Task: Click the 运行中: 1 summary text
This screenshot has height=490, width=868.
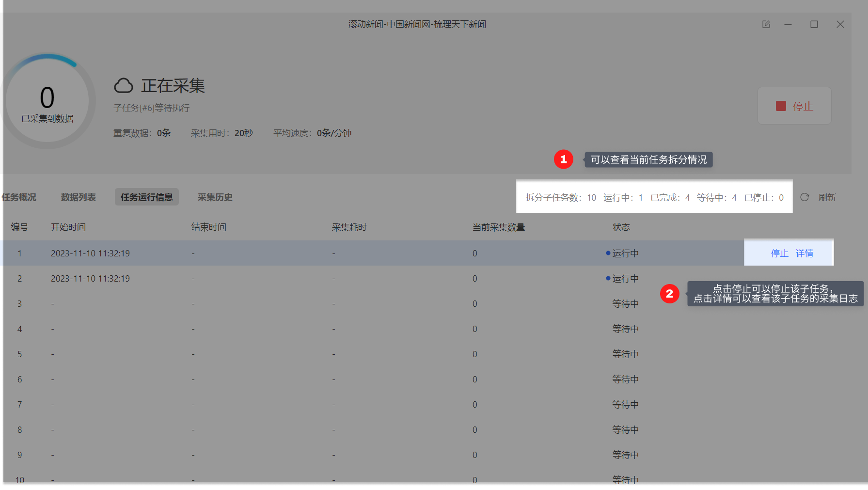Action: click(623, 198)
